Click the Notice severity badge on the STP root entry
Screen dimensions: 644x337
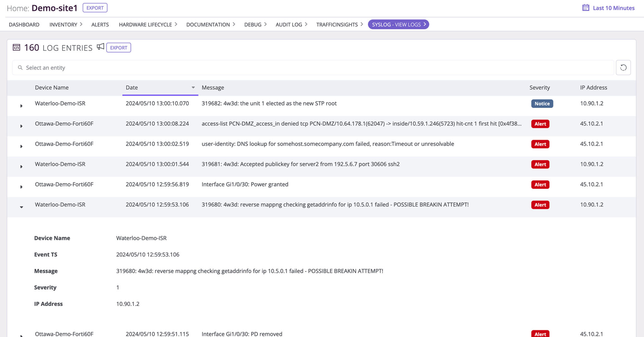point(542,103)
